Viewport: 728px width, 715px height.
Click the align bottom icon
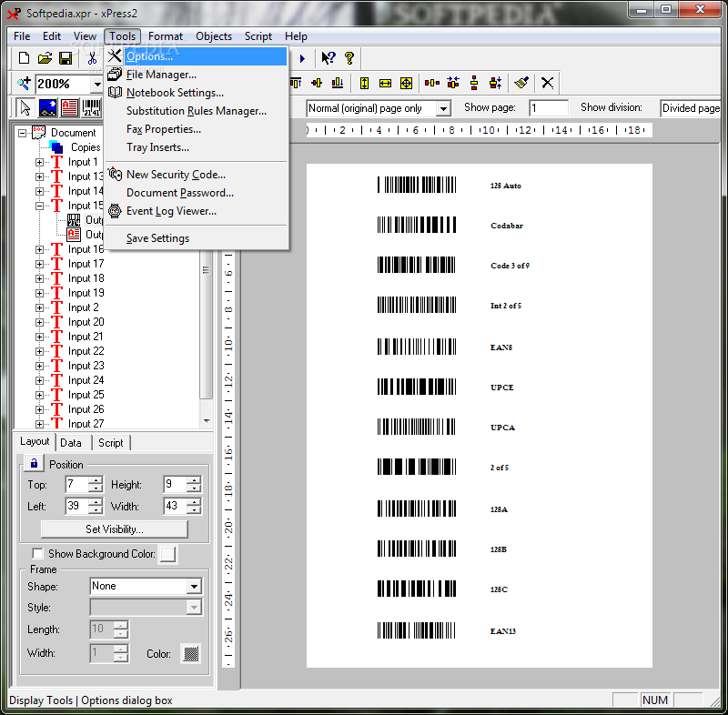tap(338, 83)
